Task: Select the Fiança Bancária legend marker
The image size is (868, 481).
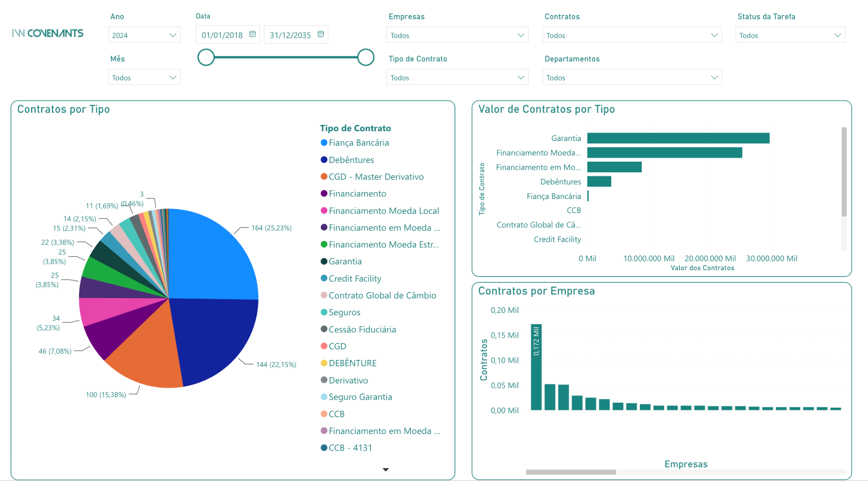Action: tap(324, 143)
